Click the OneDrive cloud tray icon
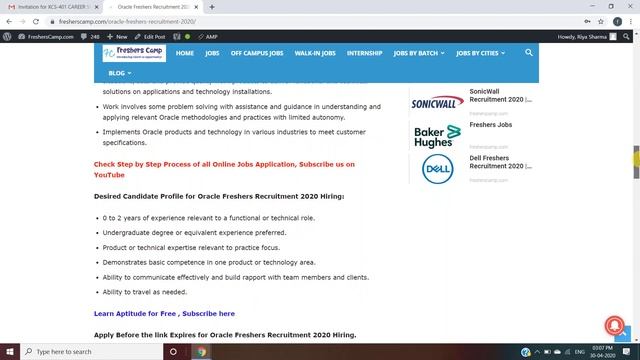The width and height of the screenshot is (640, 360). point(557,351)
